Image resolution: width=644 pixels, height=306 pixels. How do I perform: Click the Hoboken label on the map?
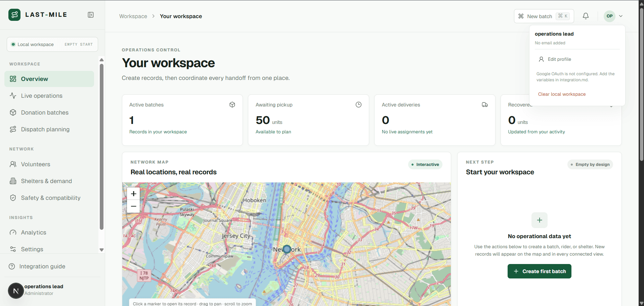tap(254, 200)
